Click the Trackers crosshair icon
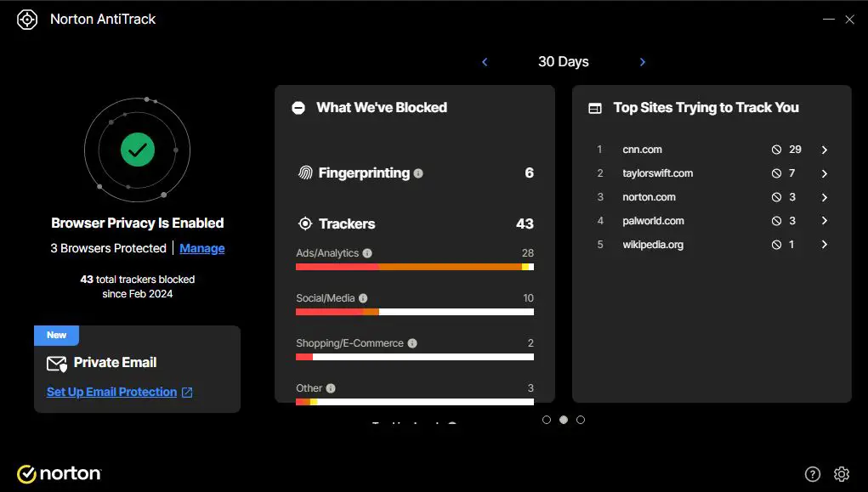Screen dimensions: 868x492 [305, 223]
